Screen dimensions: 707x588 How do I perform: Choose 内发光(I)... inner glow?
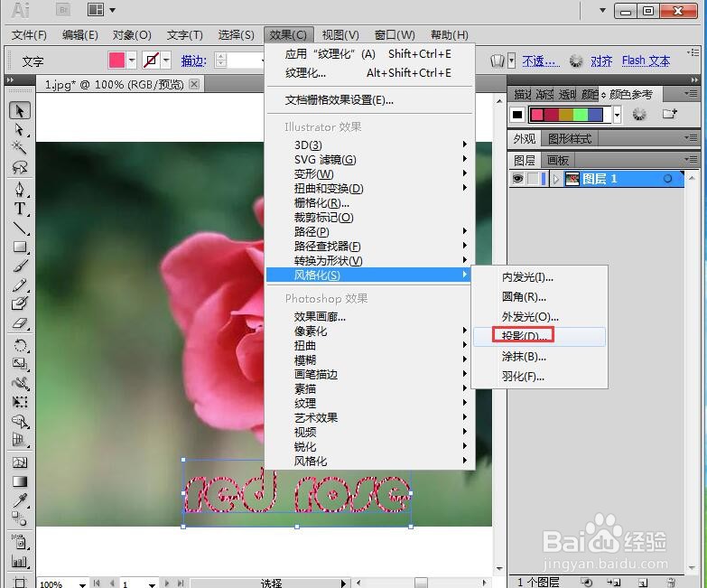tap(539, 277)
